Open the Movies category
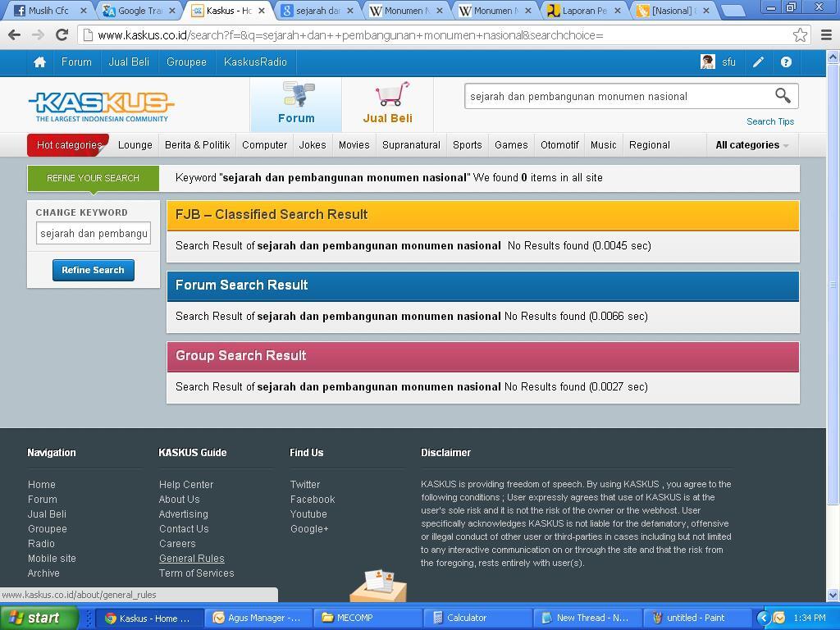 [x=354, y=145]
